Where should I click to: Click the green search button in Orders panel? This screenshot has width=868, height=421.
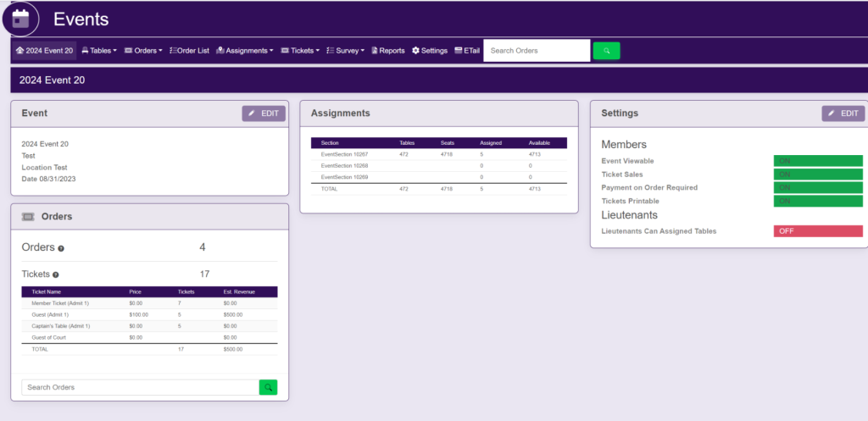[x=268, y=387]
